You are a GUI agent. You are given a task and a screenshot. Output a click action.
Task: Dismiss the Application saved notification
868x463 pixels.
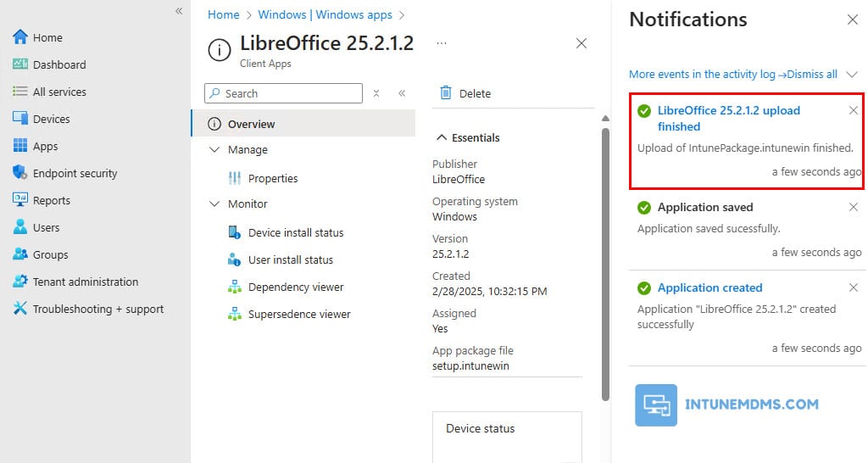click(x=853, y=207)
